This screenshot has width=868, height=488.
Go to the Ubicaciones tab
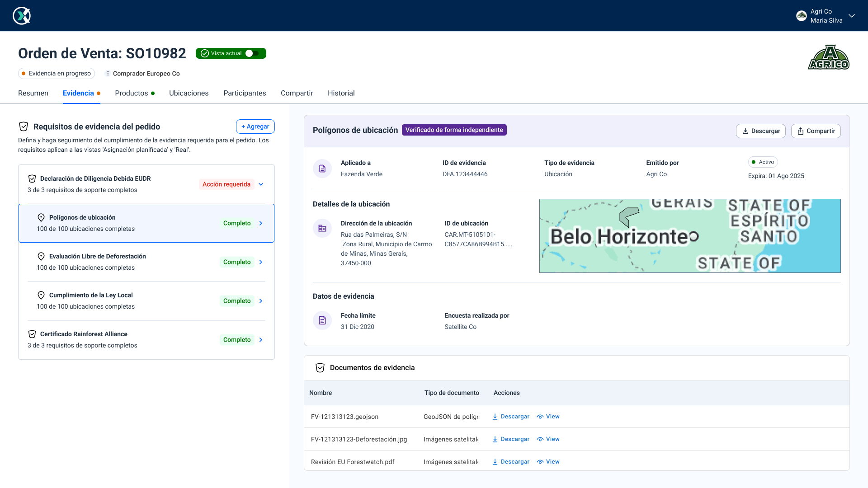tap(189, 93)
